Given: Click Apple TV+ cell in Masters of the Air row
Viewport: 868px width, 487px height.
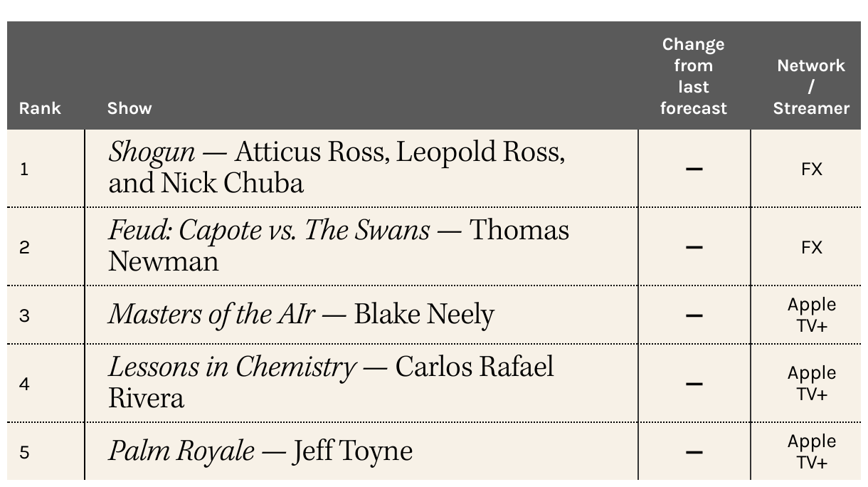Looking at the screenshot, I should coord(812,315).
